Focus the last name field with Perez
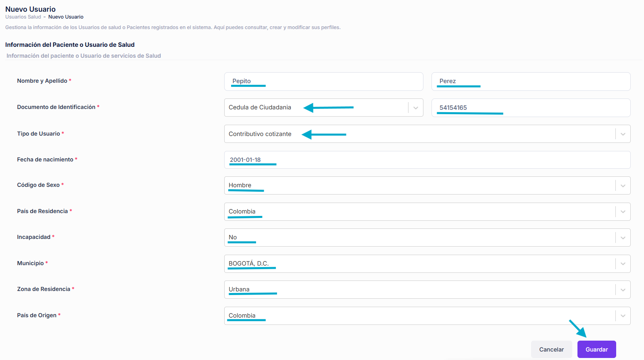The image size is (644, 360). point(531,82)
